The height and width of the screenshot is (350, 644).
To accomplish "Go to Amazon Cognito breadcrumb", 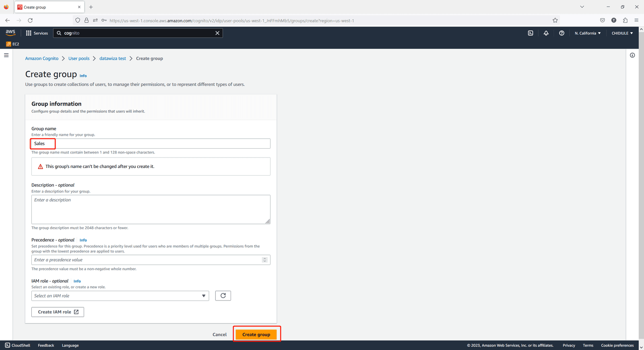I will pyautogui.click(x=42, y=58).
